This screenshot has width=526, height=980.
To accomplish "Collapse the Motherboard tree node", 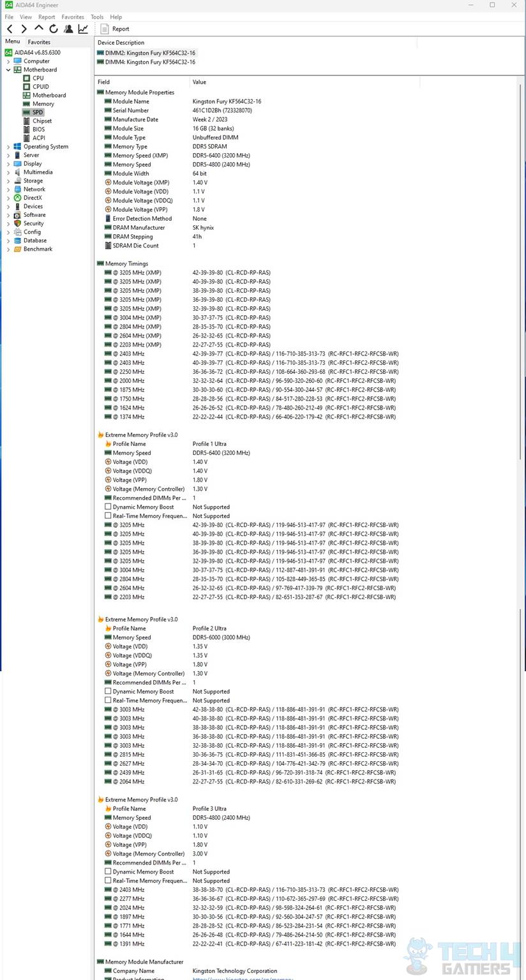I will coord(8,70).
